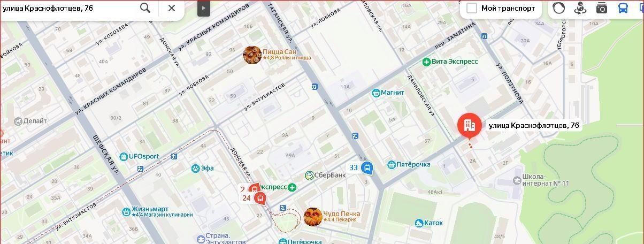Clear the search field with the X
The width and height of the screenshot is (644, 244).
pos(172,7)
